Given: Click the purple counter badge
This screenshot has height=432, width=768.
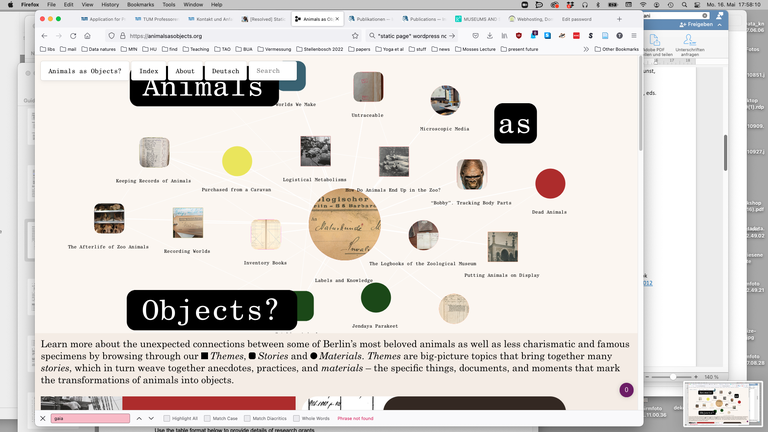Looking at the screenshot, I should coord(626,390).
